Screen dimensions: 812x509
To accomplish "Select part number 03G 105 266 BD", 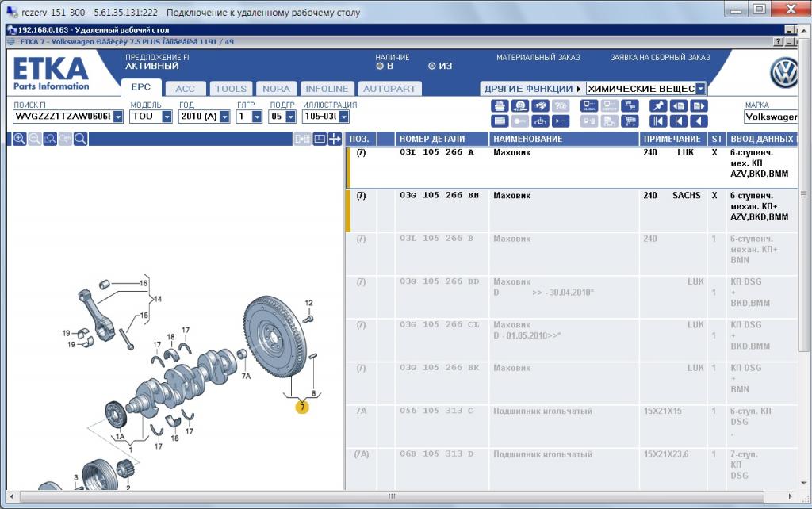I will tap(439, 281).
